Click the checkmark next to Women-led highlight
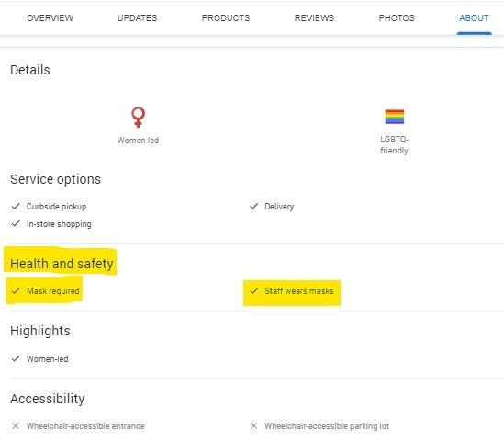This screenshot has width=504, height=441. 16,358
